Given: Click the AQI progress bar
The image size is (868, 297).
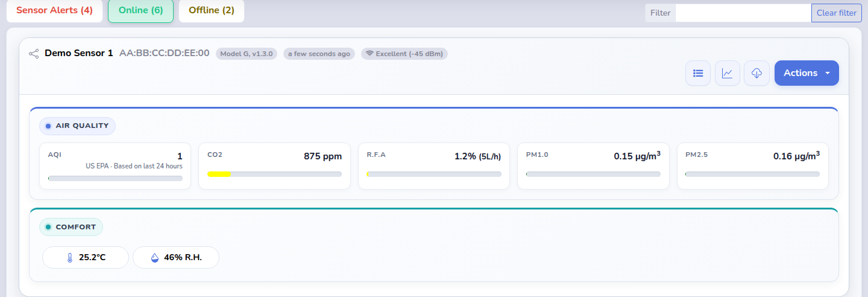Looking at the screenshot, I should (115, 178).
